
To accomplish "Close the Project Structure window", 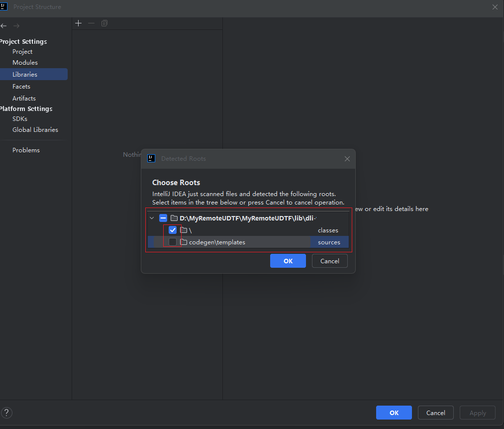I will pos(495,7).
